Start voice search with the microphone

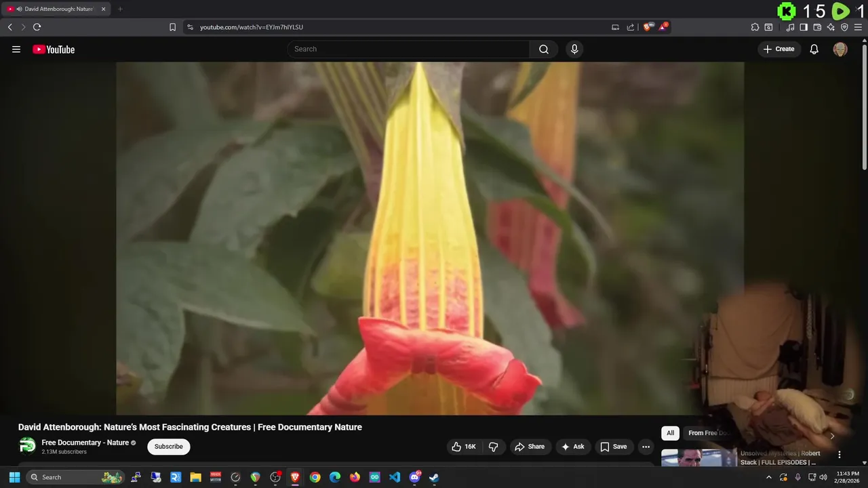coord(574,49)
